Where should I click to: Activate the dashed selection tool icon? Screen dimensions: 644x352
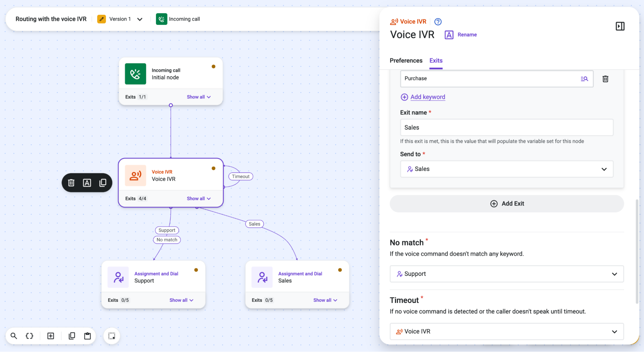coord(112,336)
